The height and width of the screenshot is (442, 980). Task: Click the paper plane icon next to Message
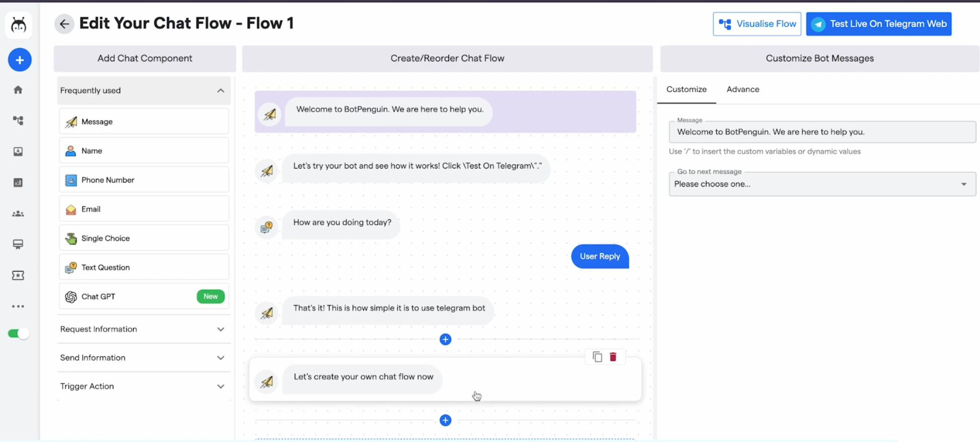71,122
